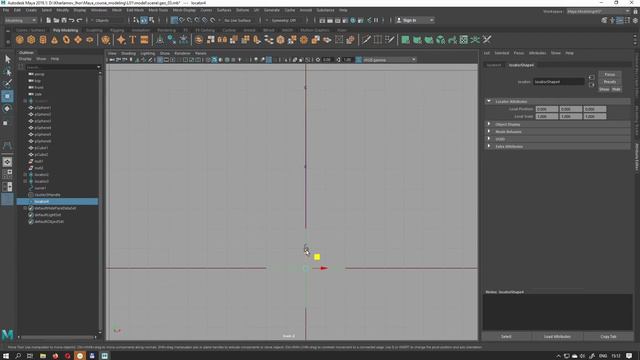Toggle snap to grids icon

pyautogui.click(x=174, y=20)
